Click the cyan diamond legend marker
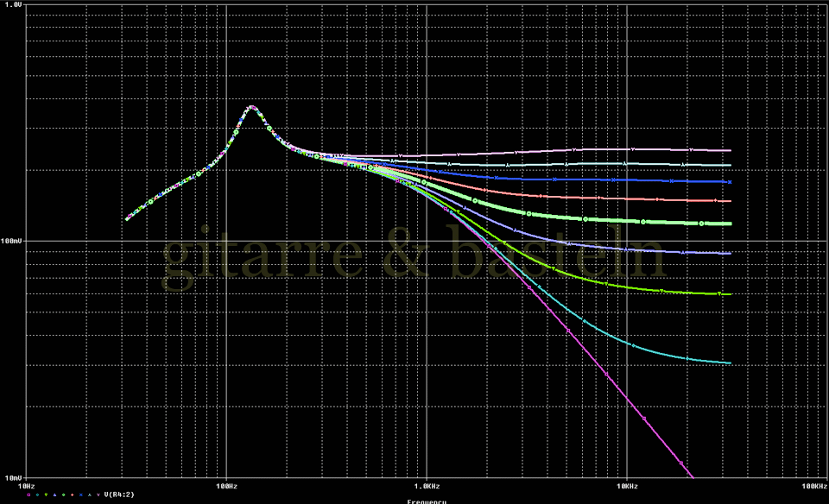The width and height of the screenshot is (829, 504). [x=37, y=495]
